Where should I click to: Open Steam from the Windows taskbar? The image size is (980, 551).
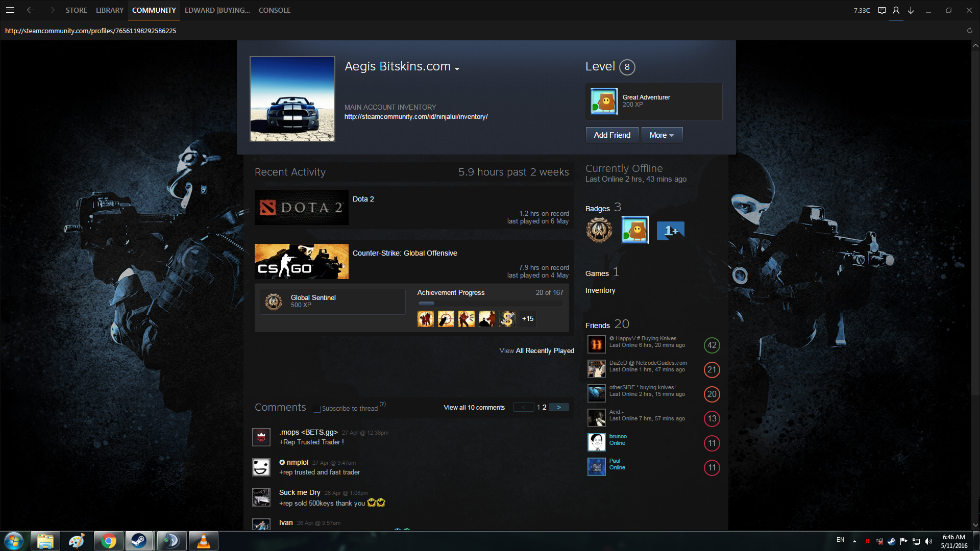click(x=139, y=541)
